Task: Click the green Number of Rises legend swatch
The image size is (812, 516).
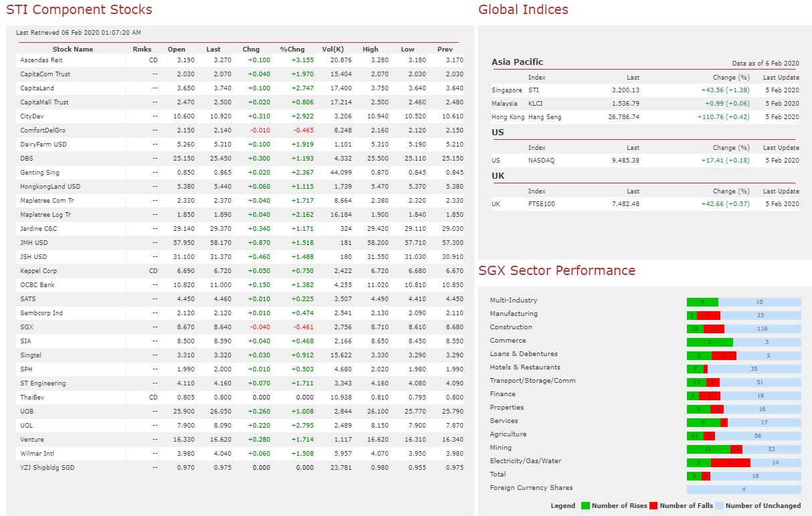Action: (x=585, y=505)
